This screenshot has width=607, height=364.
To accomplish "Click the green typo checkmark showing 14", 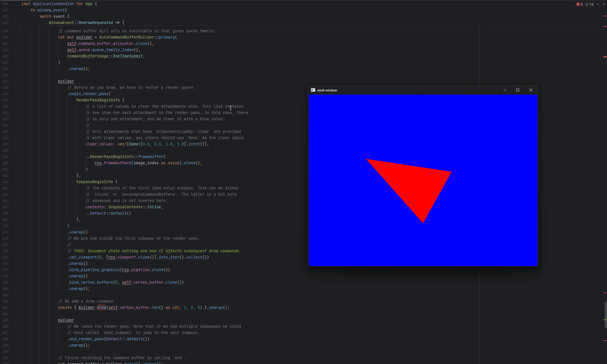I will point(589,4).
